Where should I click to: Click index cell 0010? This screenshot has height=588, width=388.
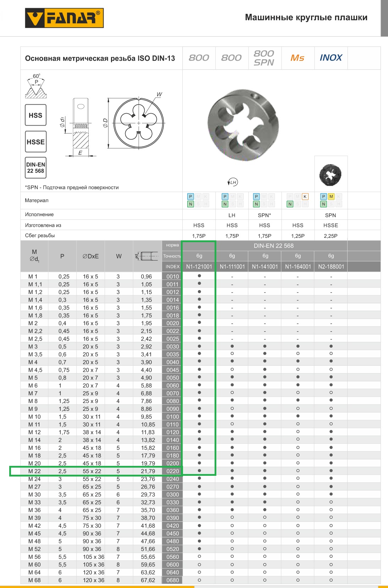click(x=173, y=277)
